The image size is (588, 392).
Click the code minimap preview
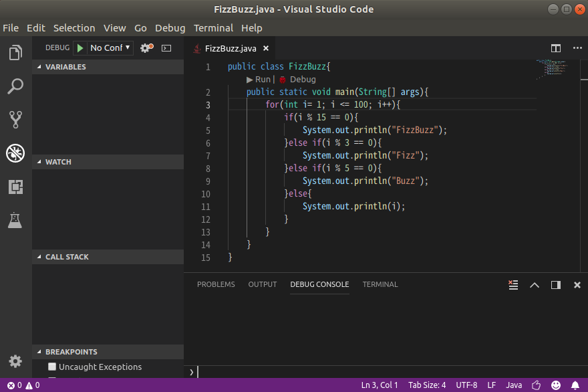[552, 69]
